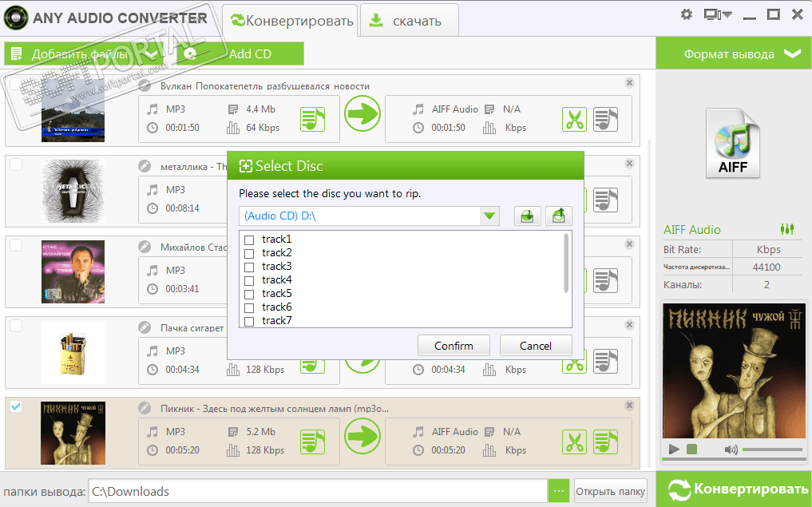Screen dimensions: 812x507
Task: Expand the Добавить файлы dropdown arrow
Action: click(x=151, y=53)
